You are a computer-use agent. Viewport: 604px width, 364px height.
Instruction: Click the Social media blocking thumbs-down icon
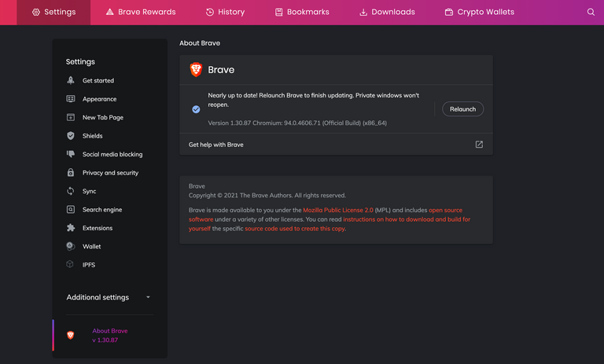(71, 154)
